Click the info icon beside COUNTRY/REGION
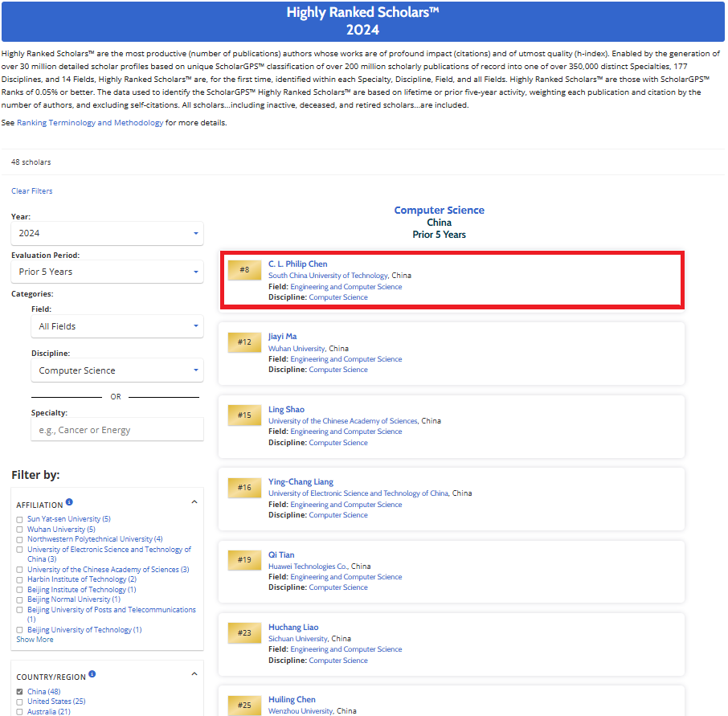The image size is (728, 716). [x=92, y=674]
